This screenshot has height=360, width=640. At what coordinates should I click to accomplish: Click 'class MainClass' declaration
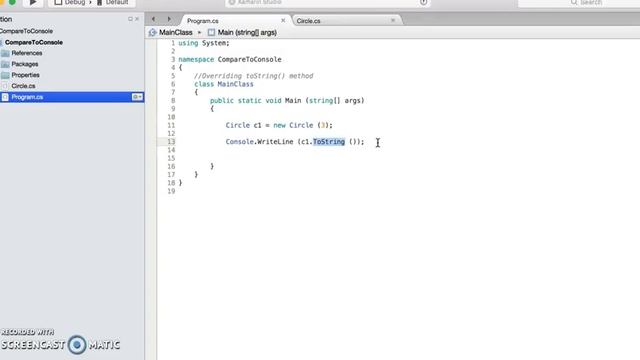pos(224,84)
